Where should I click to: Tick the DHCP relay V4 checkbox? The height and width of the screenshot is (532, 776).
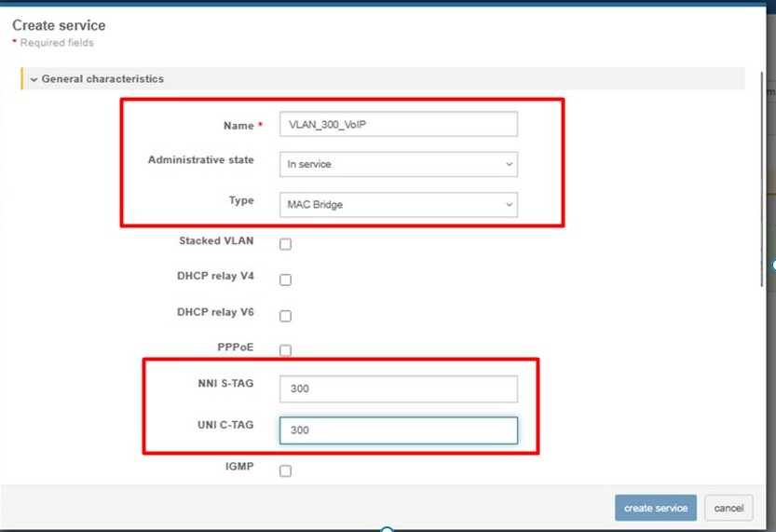(x=286, y=280)
